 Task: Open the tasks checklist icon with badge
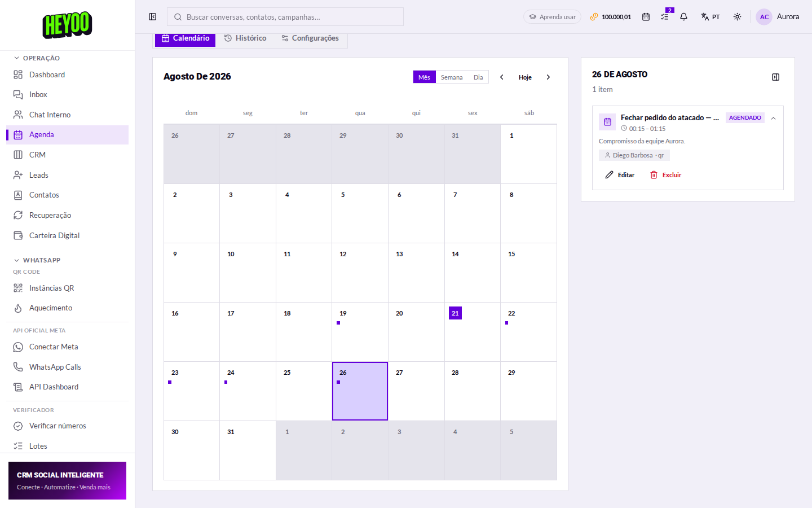pyautogui.click(x=665, y=17)
